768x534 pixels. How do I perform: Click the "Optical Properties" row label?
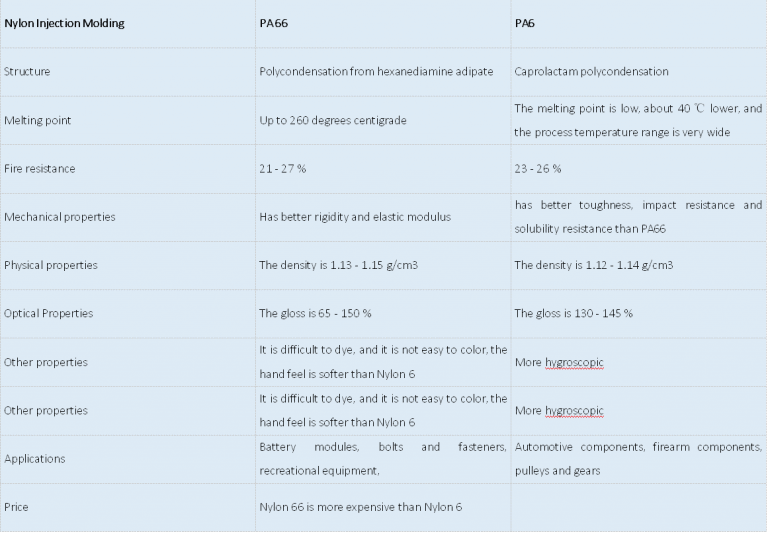point(49,313)
